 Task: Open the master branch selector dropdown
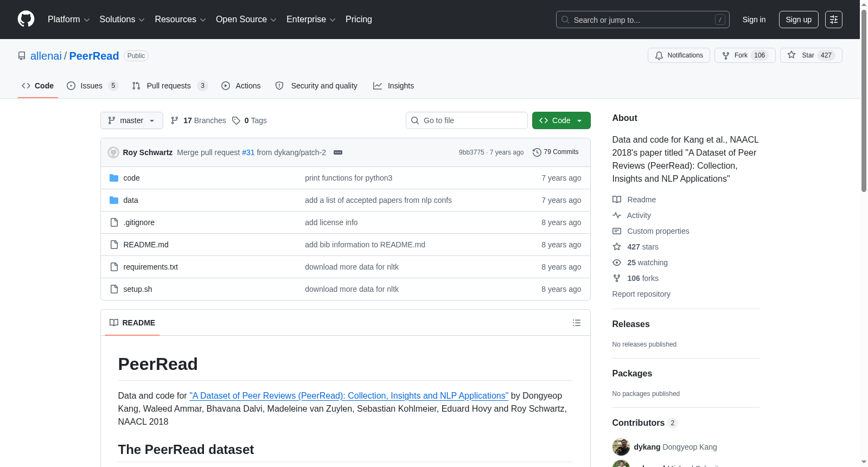pyautogui.click(x=132, y=120)
